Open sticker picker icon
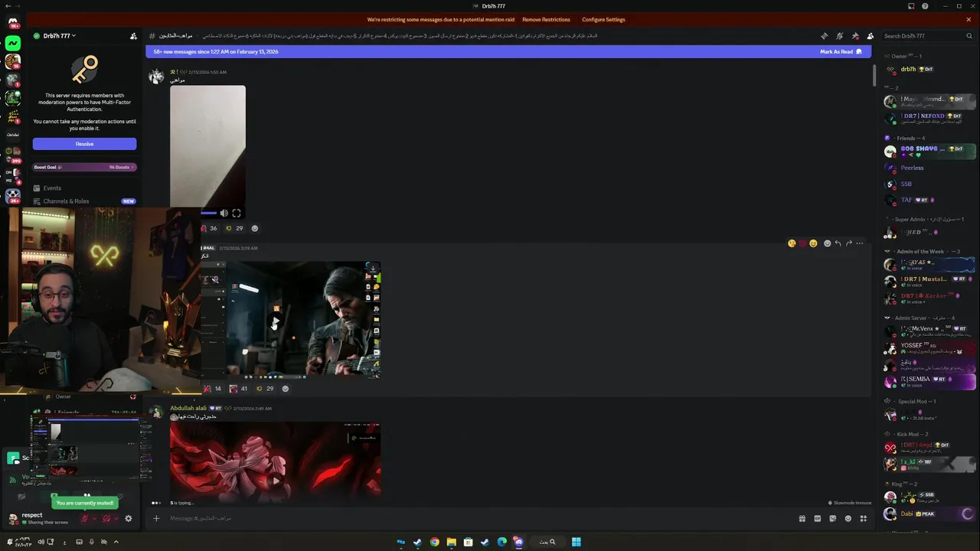 coord(832,518)
